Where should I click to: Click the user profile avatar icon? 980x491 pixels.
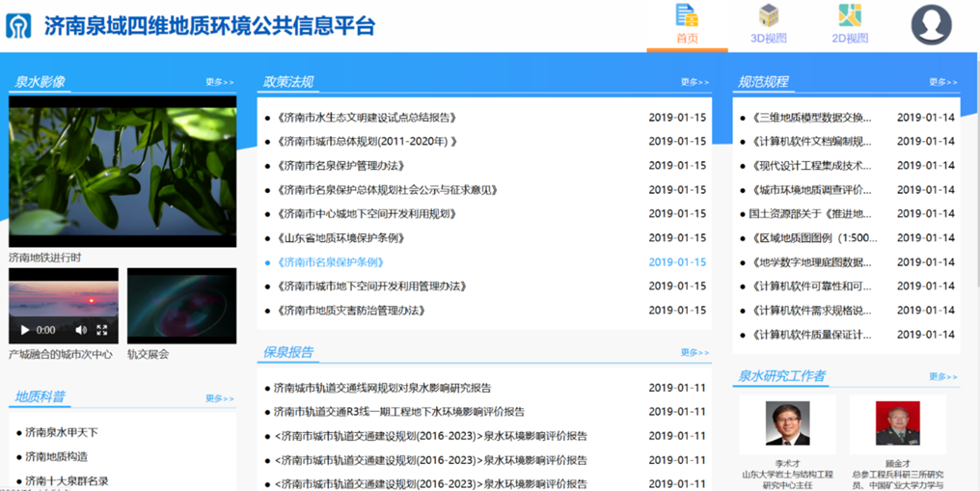tap(931, 25)
